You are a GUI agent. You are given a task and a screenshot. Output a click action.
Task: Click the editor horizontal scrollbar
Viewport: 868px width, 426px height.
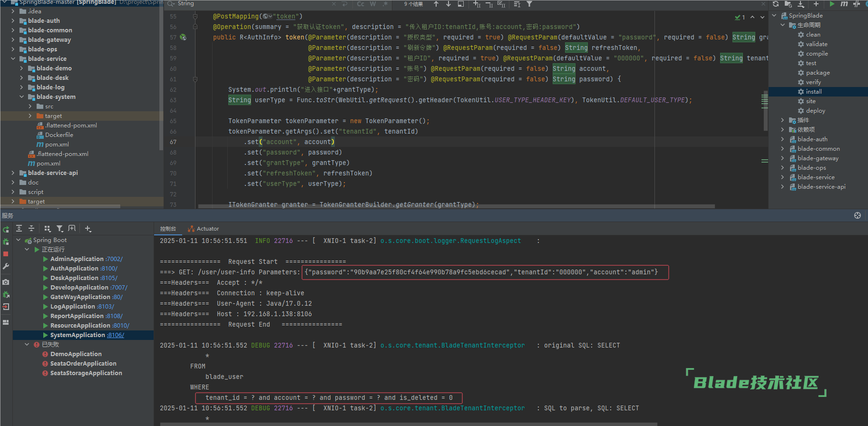[x=457, y=206]
